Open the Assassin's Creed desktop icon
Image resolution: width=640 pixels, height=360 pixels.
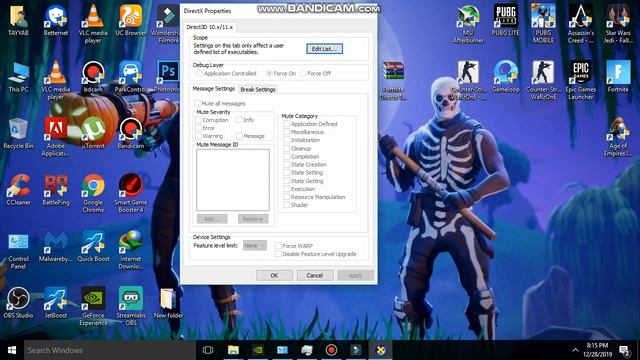[x=581, y=24]
